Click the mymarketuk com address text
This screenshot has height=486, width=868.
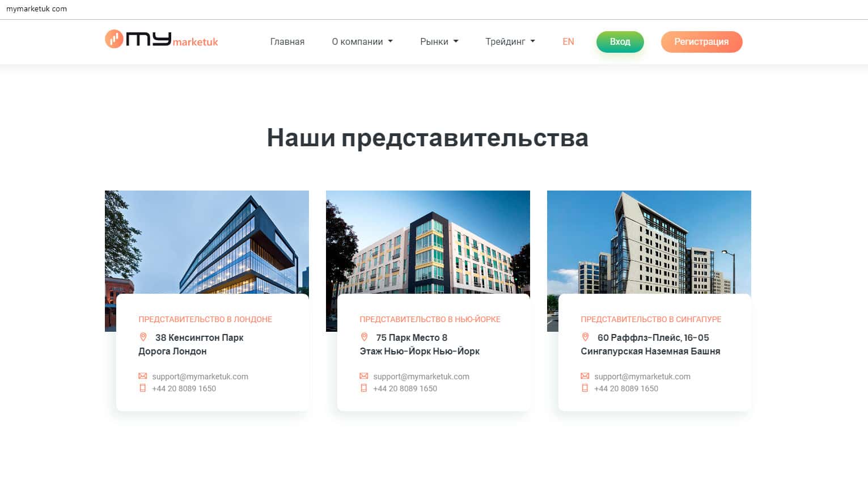pyautogui.click(x=36, y=9)
